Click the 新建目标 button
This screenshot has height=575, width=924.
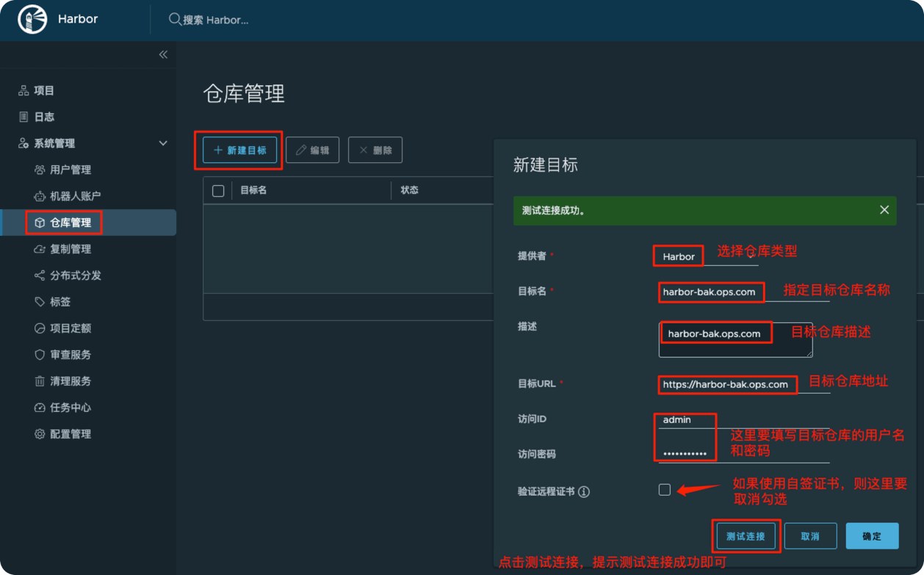240,150
